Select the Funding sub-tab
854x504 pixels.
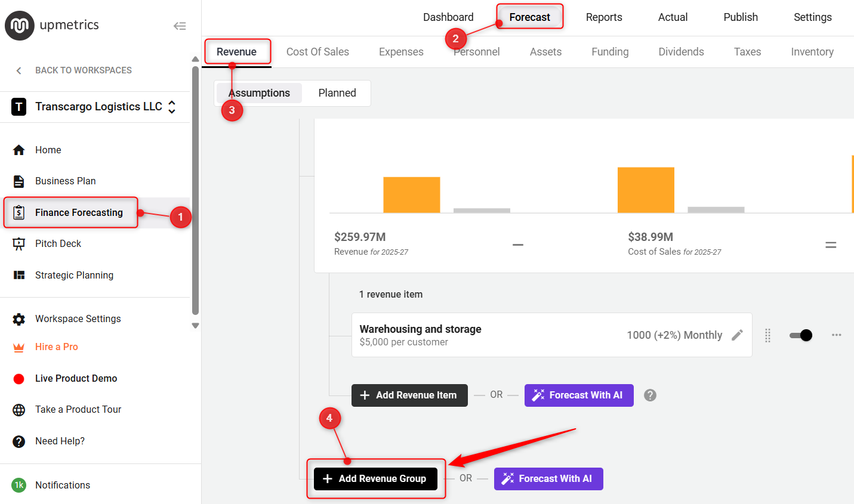click(610, 52)
